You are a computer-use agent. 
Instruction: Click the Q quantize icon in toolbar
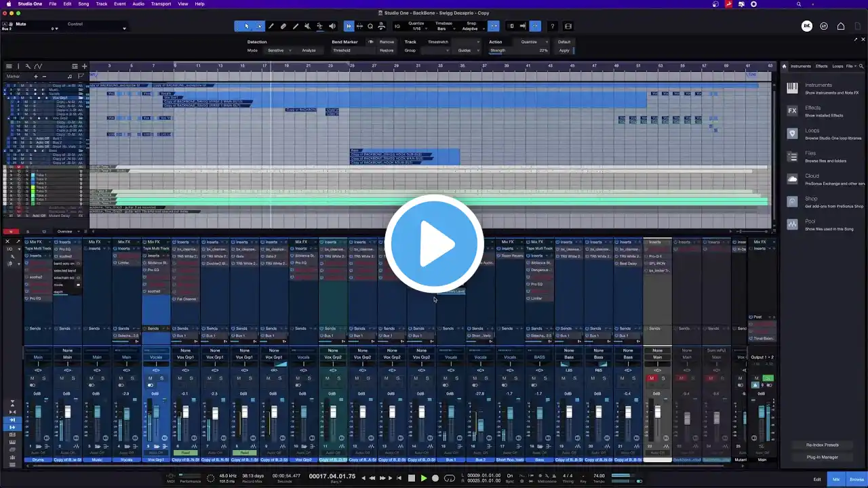point(370,26)
